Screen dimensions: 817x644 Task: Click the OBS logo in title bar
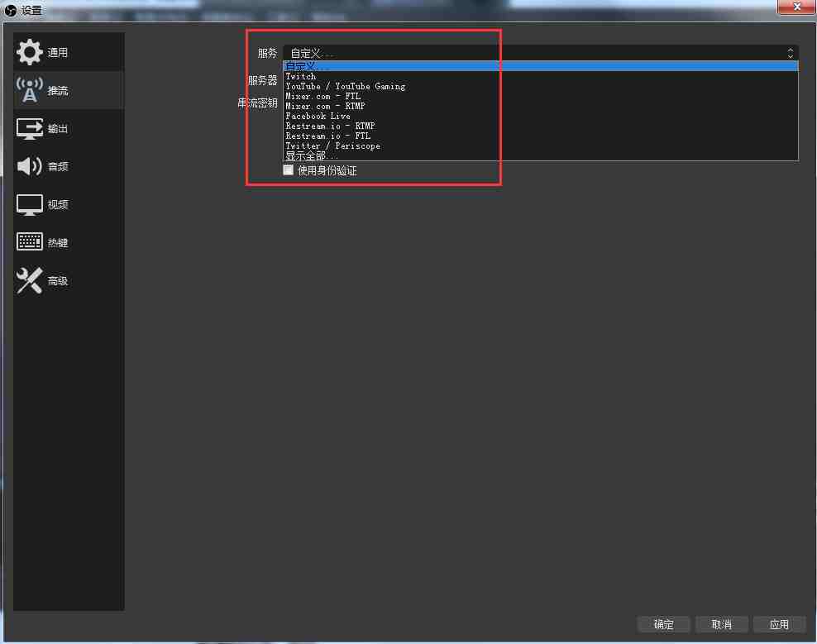(11, 10)
